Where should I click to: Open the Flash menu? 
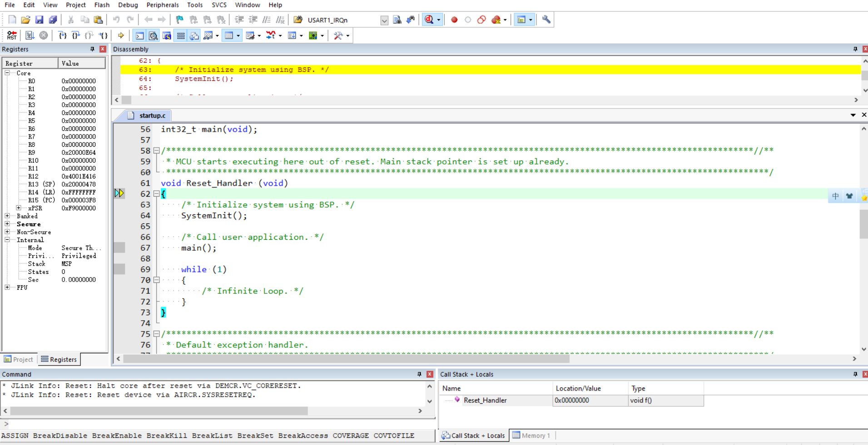pyautogui.click(x=102, y=5)
